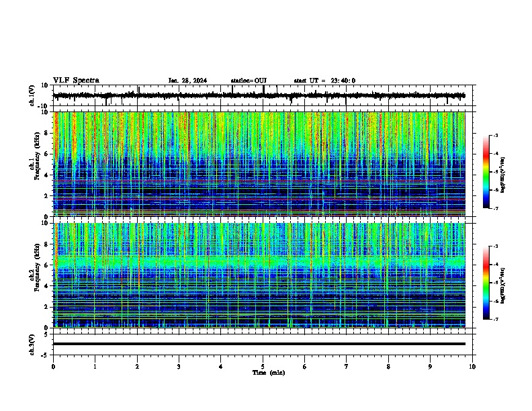Click time axis tick label "0"
The width and height of the screenshot is (532, 411).
coord(53,366)
